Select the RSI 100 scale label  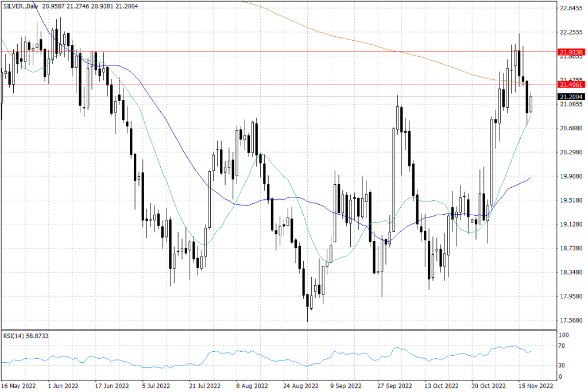tap(564, 335)
